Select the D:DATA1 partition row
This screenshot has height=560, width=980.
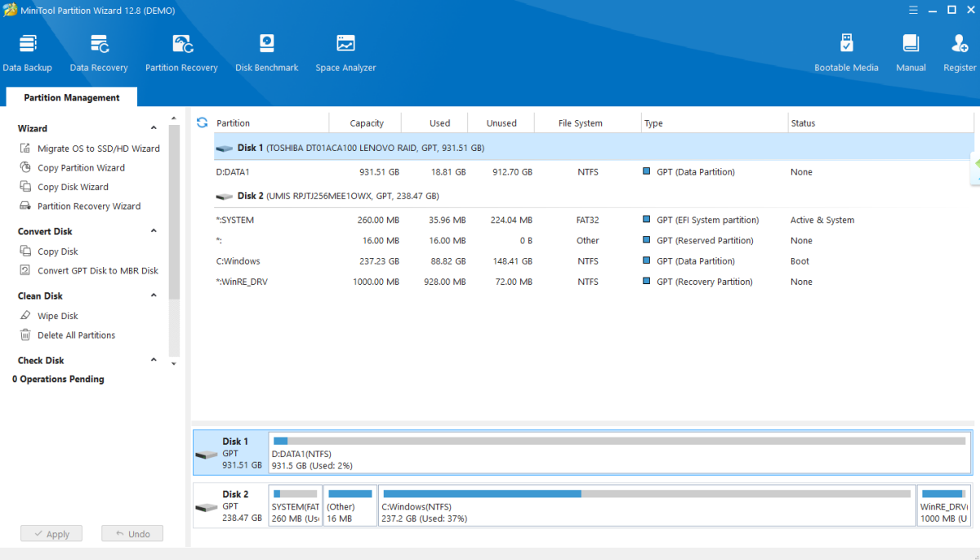594,172
